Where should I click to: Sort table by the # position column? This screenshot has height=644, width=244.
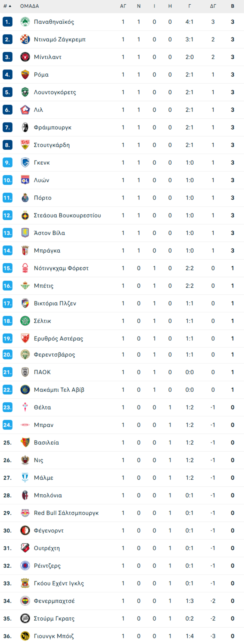pos(7,6)
